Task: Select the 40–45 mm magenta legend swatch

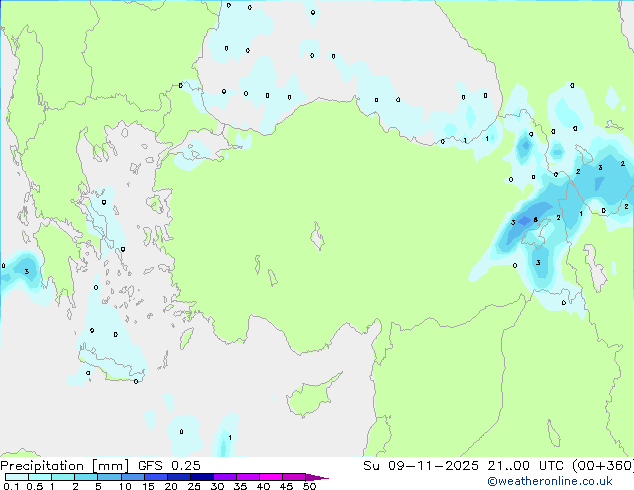Action: [271, 477]
